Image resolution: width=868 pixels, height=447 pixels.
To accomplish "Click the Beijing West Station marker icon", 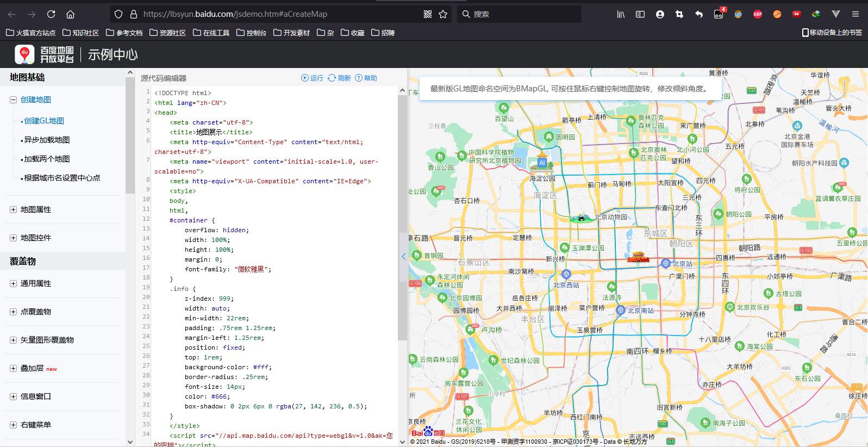I will [566, 275].
